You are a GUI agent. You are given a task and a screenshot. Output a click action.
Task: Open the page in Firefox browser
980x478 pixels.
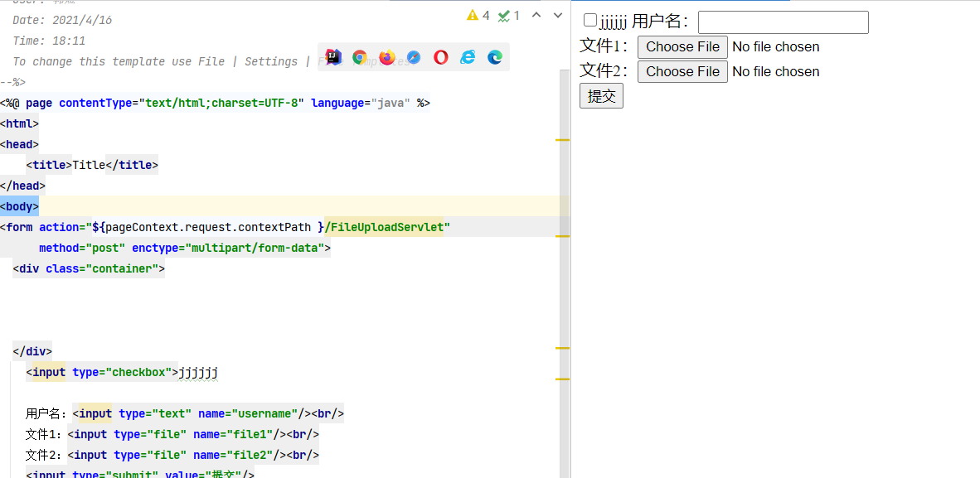[x=387, y=57]
